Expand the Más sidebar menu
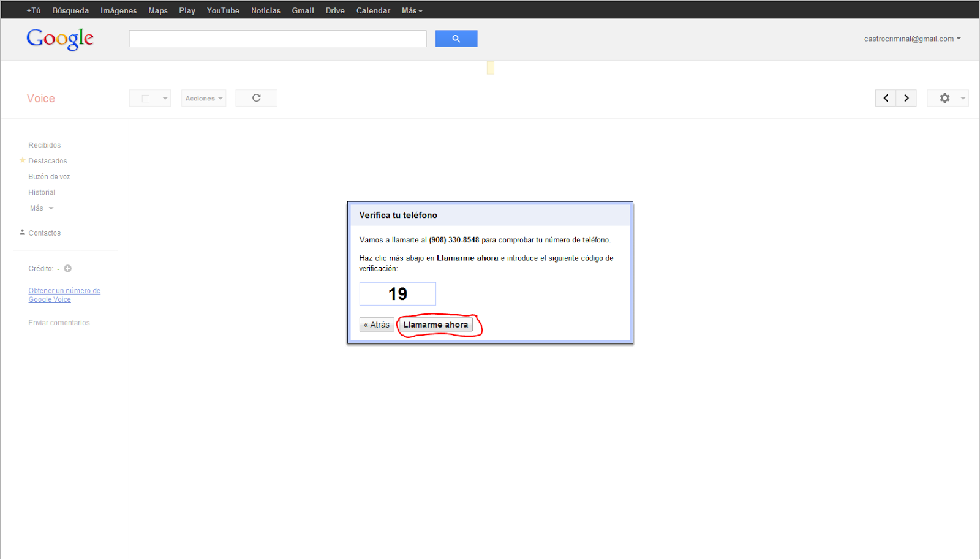This screenshot has height=559, width=980. (42, 208)
